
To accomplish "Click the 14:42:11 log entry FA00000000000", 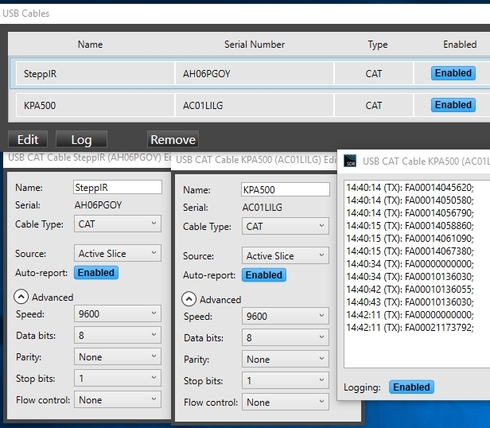I will pyautogui.click(x=410, y=315).
